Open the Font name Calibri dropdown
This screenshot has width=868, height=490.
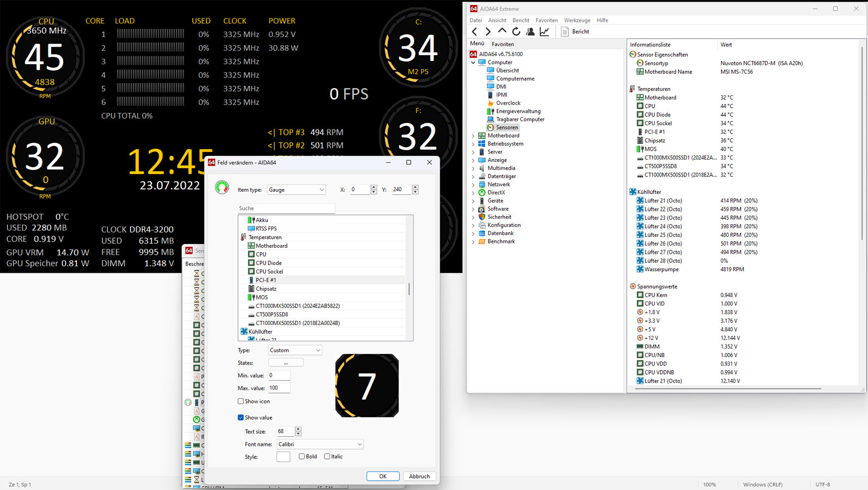click(320, 444)
